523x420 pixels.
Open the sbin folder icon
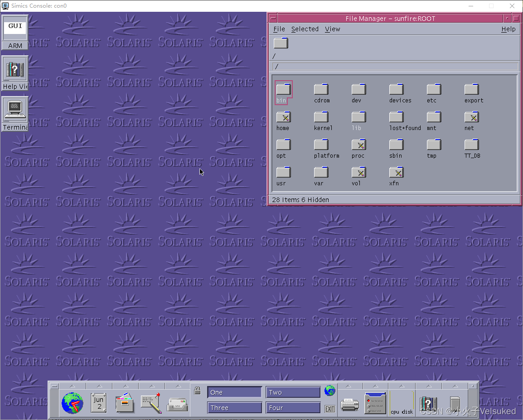(x=397, y=145)
